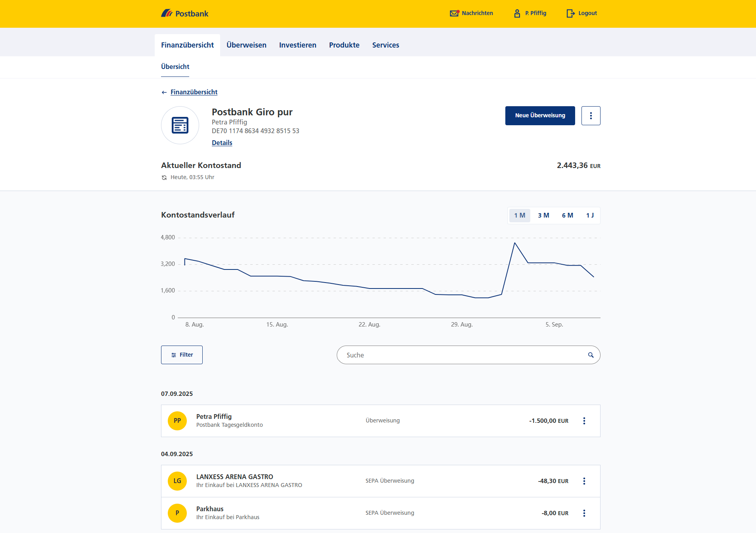Select the 6 M chart range
The height and width of the screenshot is (533, 756).
568,216
